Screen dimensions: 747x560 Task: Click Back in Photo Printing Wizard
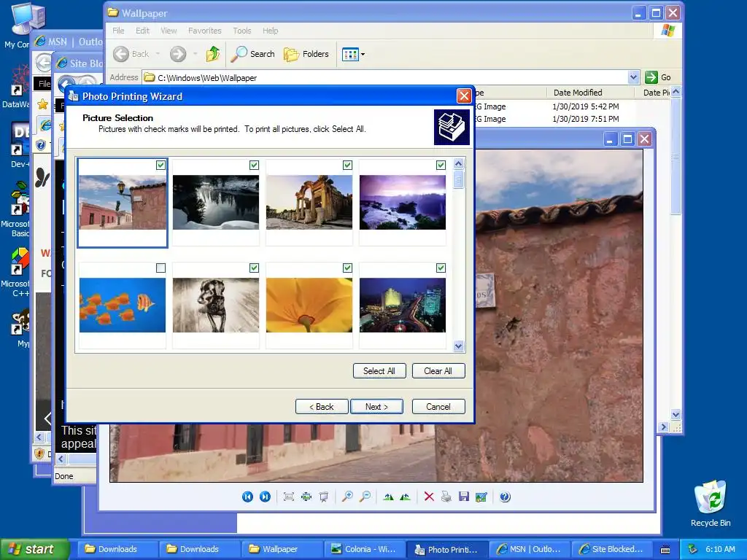pyautogui.click(x=322, y=407)
